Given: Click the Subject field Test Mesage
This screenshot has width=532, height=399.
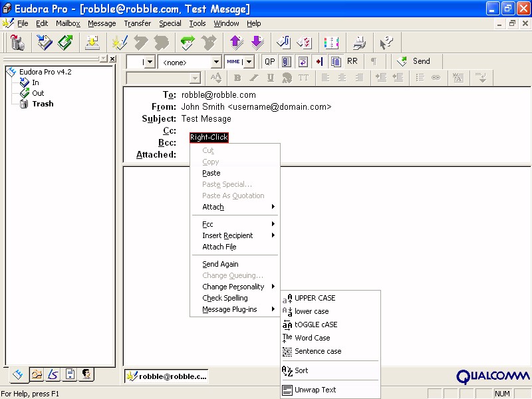Looking at the screenshot, I should pos(206,119).
